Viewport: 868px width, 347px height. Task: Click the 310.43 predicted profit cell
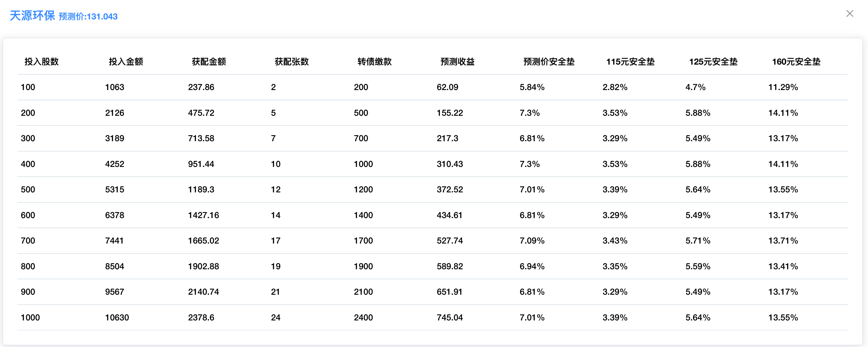(x=449, y=164)
